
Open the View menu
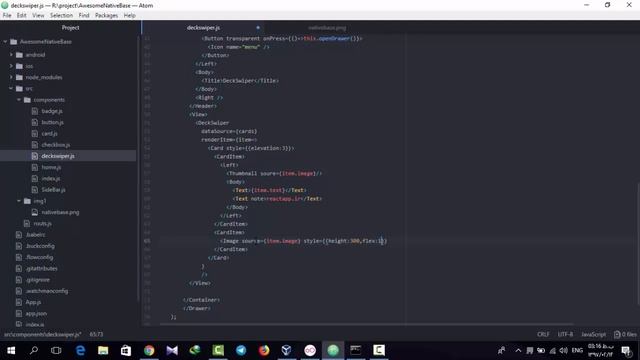38,15
